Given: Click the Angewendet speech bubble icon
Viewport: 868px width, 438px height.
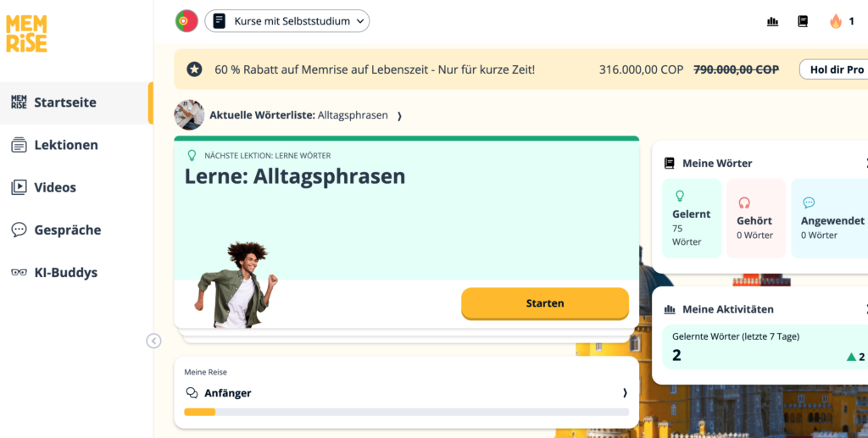Looking at the screenshot, I should click(809, 202).
